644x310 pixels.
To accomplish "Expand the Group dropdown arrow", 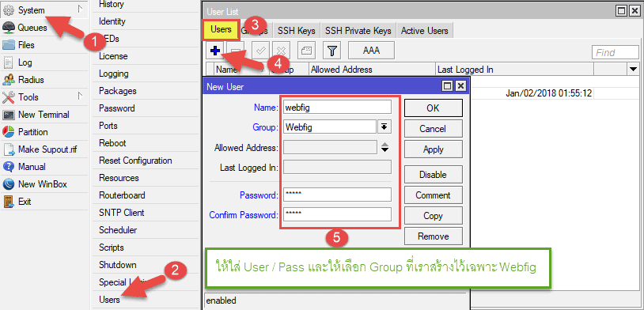I will pyautogui.click(x=384, y=127).
